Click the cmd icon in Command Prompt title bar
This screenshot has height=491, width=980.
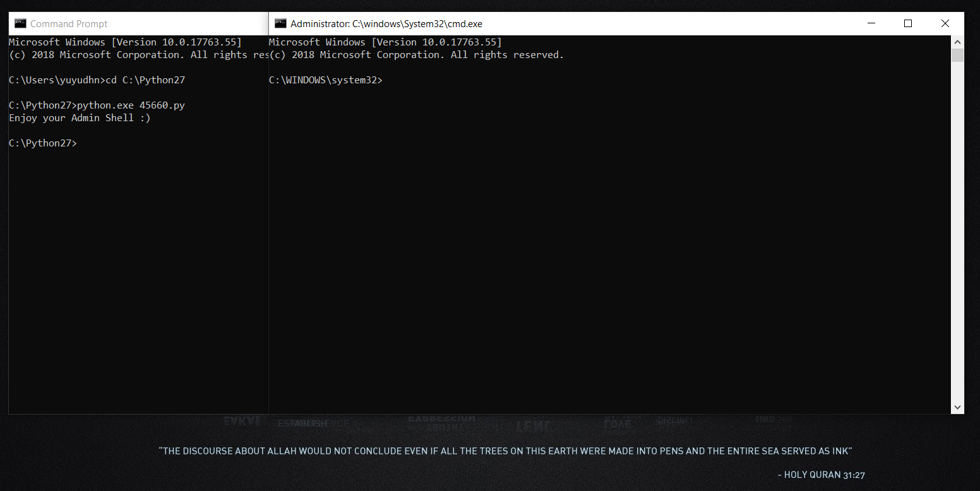tap(20, 23)
